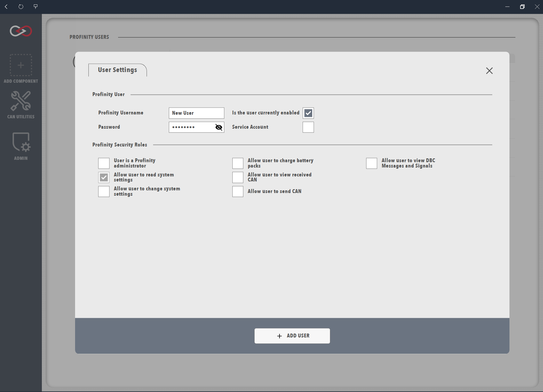Viewport: 543px width, 392px height.
Task: Check 'Allow user to charge battery packs'
Action: click(238, 163)
